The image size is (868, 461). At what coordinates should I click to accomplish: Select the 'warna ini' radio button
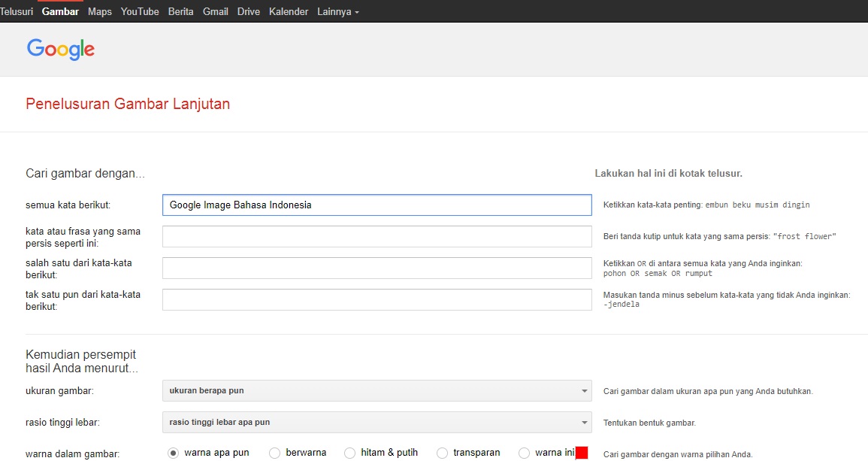point(525,453)
